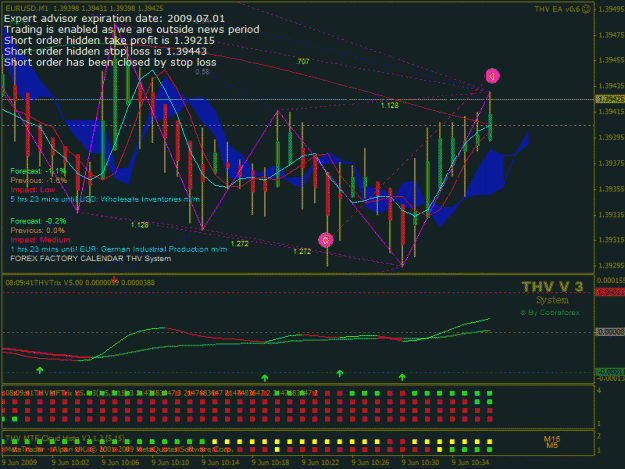Click the leftmost green up arrow in THVTrix panel

pyautogui.click(x=39, y=370)
